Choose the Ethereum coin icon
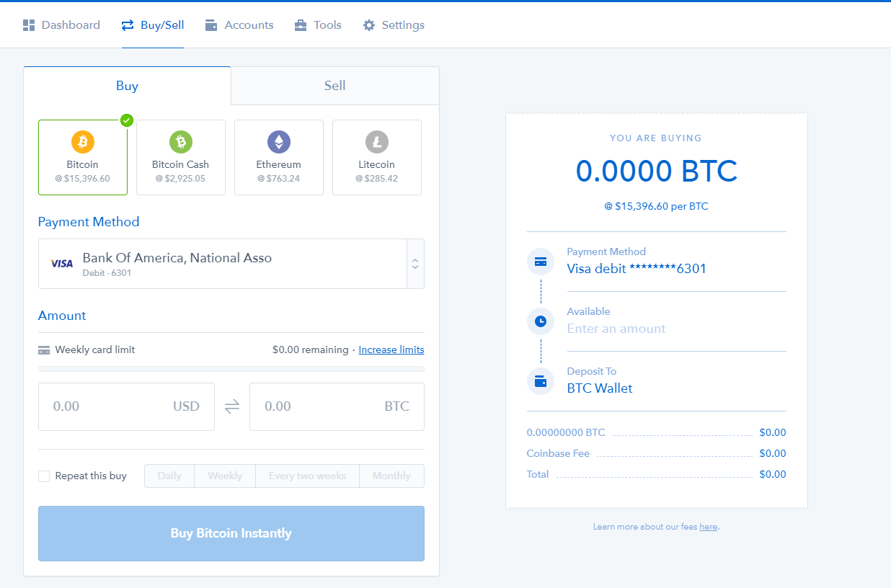The image size is (891, 588). pyautogui.click(x=279, y=141)
